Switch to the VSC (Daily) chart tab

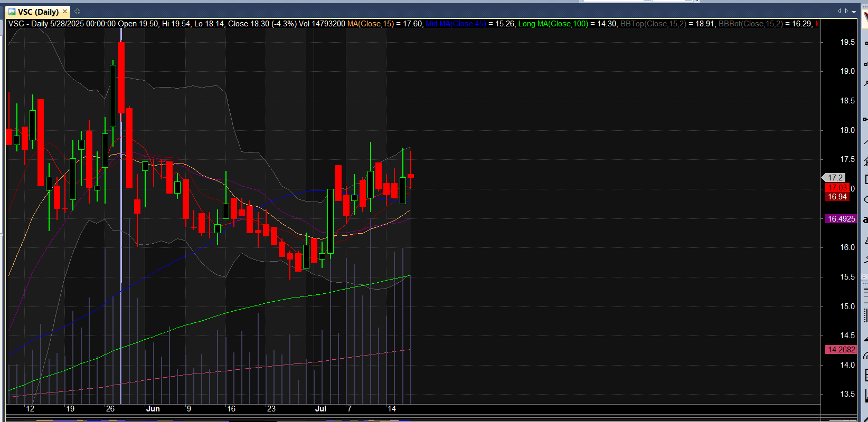(38, 12)
